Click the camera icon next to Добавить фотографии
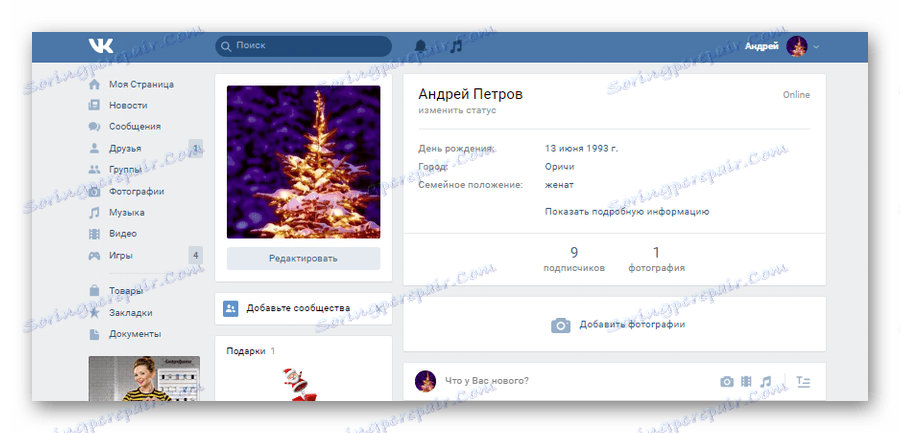Image resolution: width=900 pixels, height=433 pixels. pos(561,325)
